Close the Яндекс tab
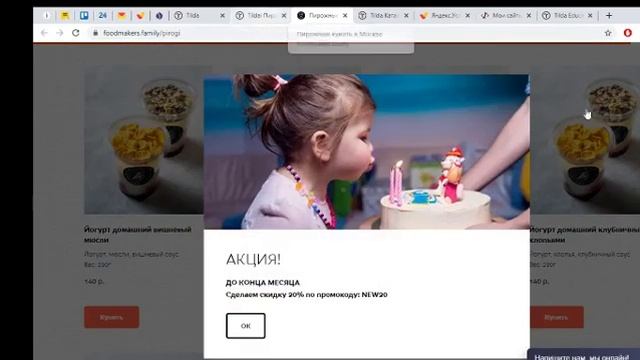The width and height of the screenshot is (640, 360). click(x=467, y=16)
